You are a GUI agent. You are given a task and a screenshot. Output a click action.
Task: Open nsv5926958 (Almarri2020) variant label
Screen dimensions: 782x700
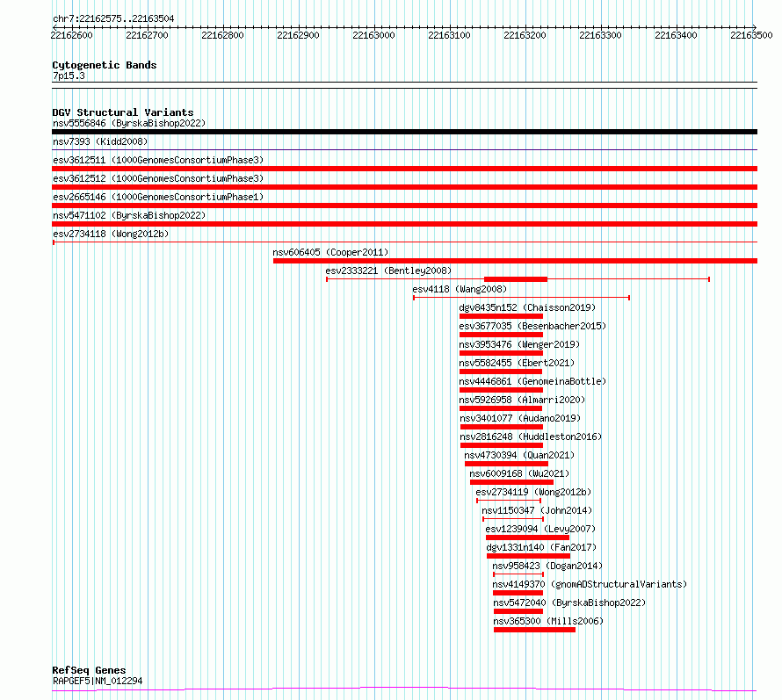coord(522,400)
